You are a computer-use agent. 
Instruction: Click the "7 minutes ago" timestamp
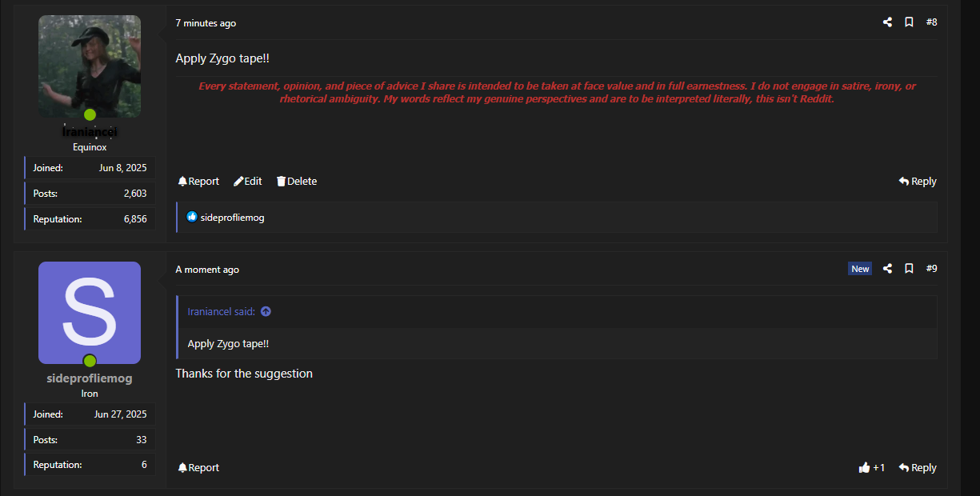pyautogui.click(x=206, y=23)
